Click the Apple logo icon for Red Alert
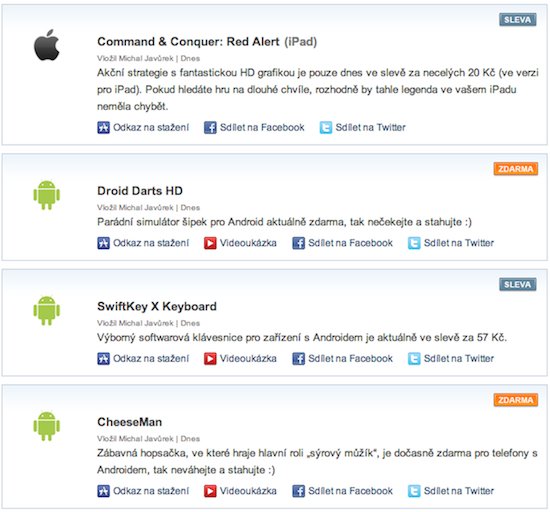Screen dimensions: 550x512 47,45
